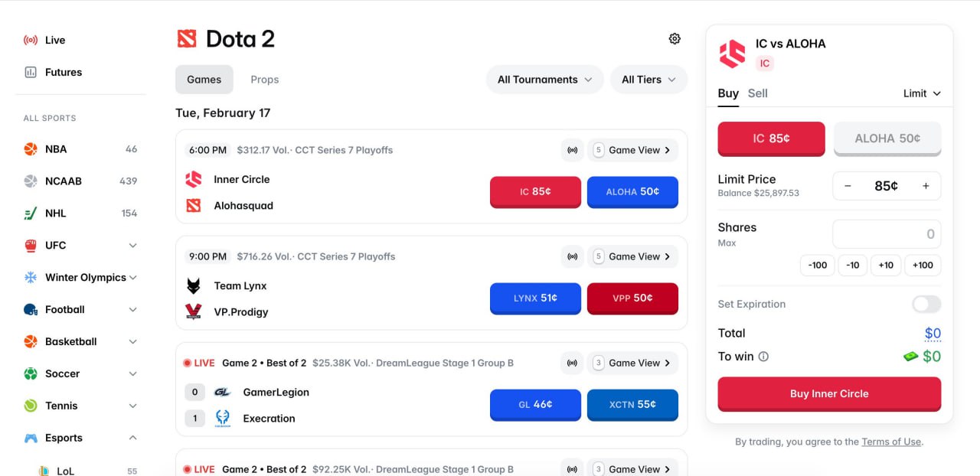Click the Buy Inner Circle button
Viewport: 980px width, 476px height.
tap(829, 393)
